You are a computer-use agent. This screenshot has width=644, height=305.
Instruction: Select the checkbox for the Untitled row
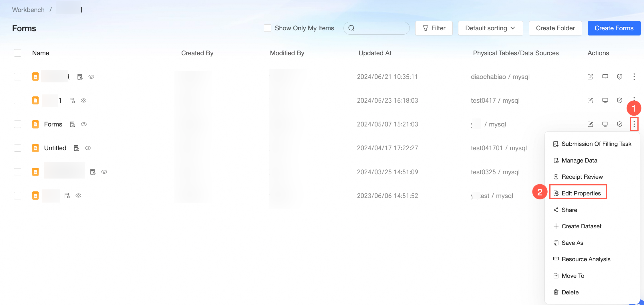(18, 148)
